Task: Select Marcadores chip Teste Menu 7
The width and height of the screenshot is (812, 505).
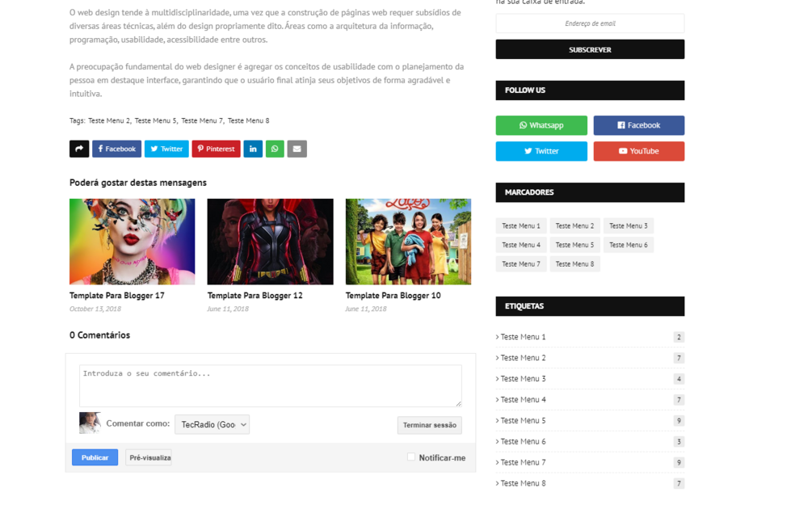Action: (521, 264)
